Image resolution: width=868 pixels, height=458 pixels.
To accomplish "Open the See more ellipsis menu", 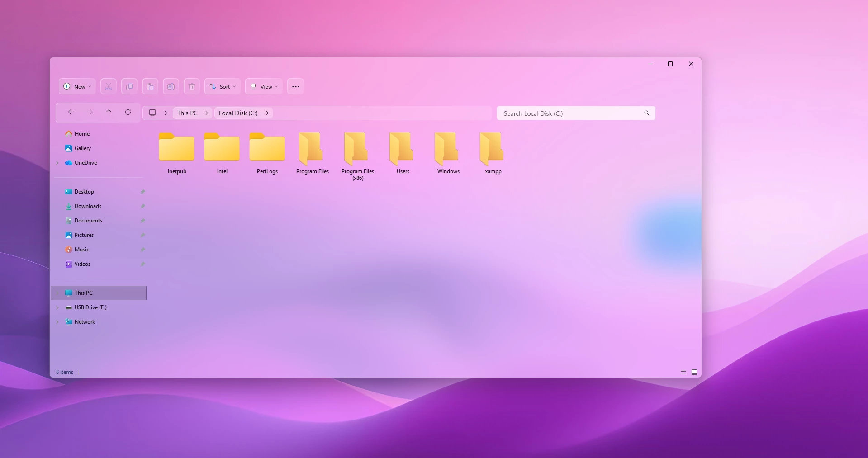I will point(296,87).
